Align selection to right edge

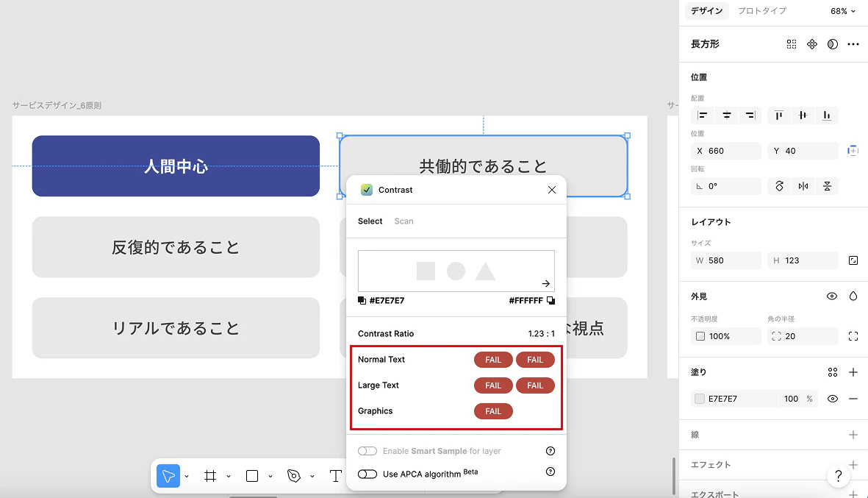[x=750, y=115]
